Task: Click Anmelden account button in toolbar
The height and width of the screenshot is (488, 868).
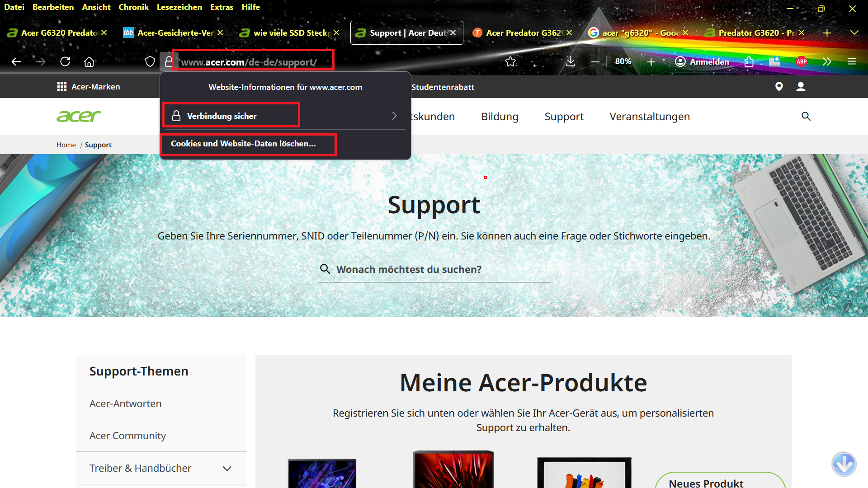Action: pyautogui.click(x=702, y=62)
